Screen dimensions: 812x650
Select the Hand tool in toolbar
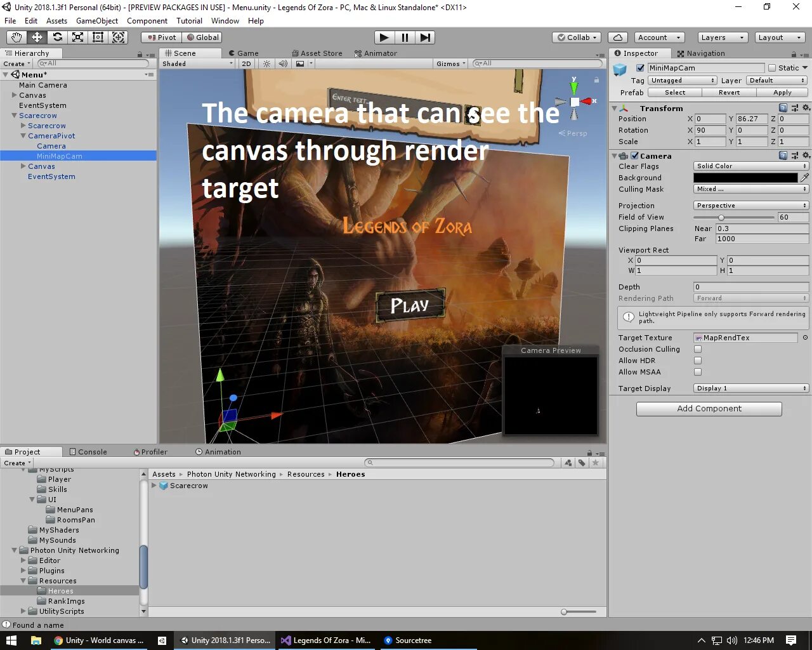[16, 37]
